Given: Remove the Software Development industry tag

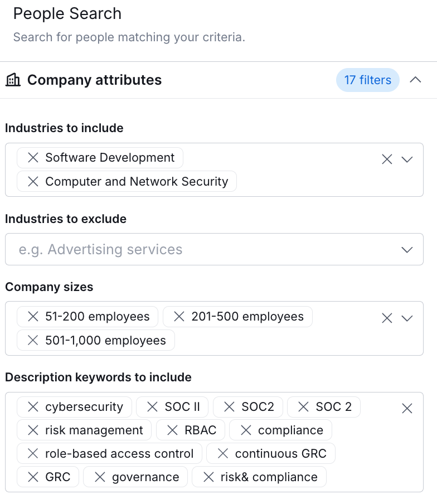Looking at the screenshot, I should tap(33, 158).
